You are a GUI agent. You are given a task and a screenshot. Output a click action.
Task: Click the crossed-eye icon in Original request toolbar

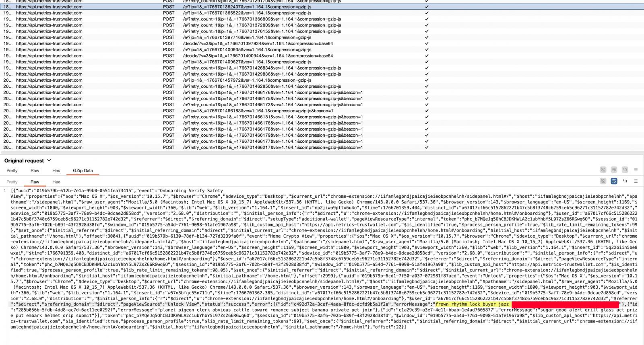[603, 170]
